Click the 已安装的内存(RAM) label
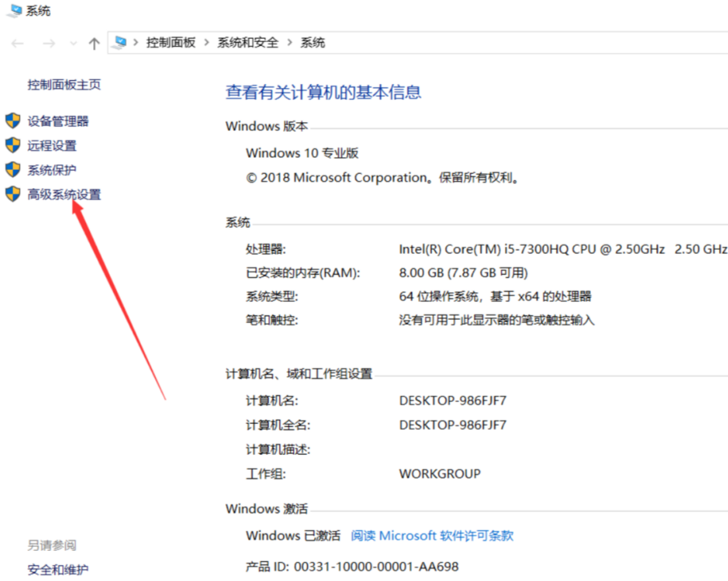 (303, 273)
